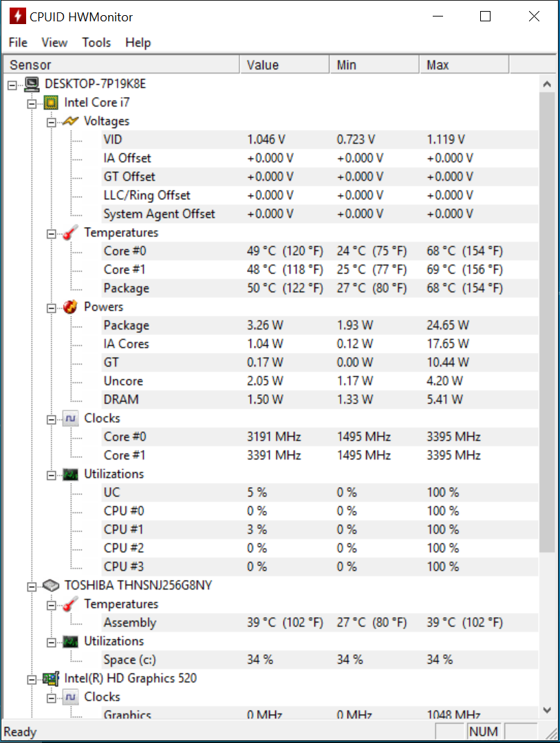
Task: Open the Tools menu
Action: pyautogui.click(x=96, y=43)
